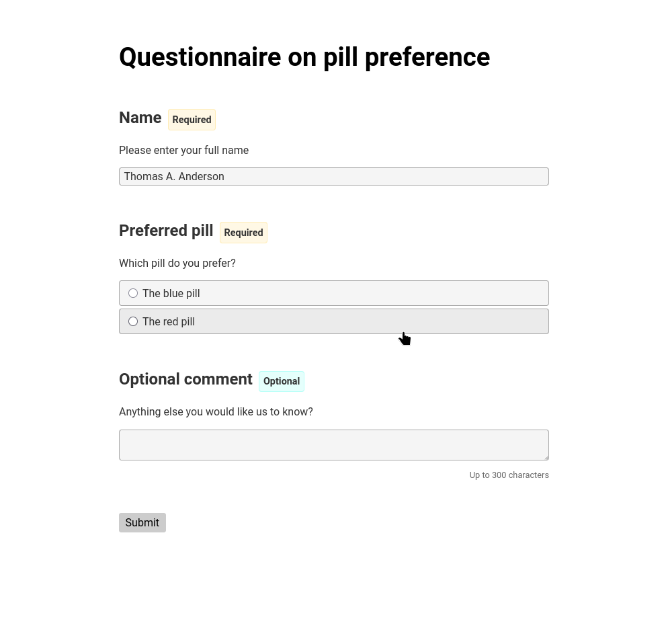Click the "Please enter your full name" hint
Image resolution: width=668 pixels, height=644 pixels.
(x=183, y=151)
